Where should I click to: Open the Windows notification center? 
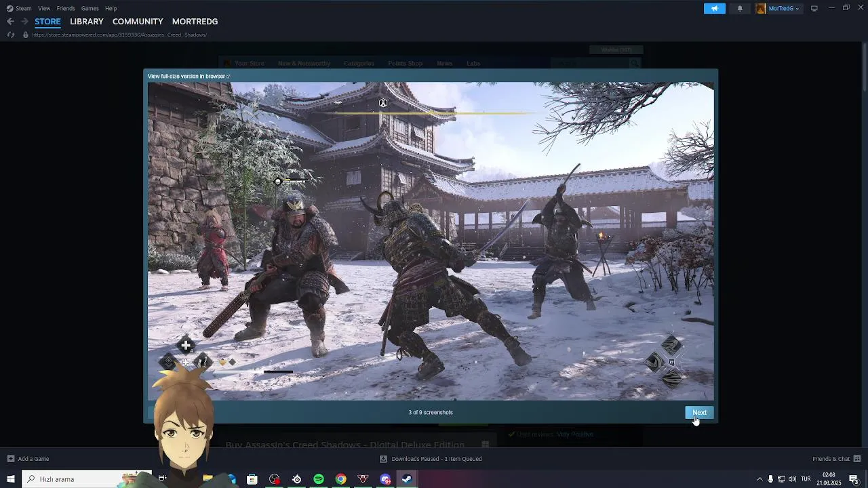[854, 479]
